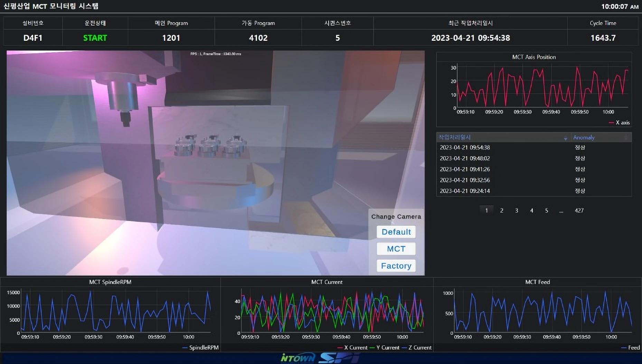Select current page 1 in pagination
The height and width of the screenshot is (364, 642).
487,210
